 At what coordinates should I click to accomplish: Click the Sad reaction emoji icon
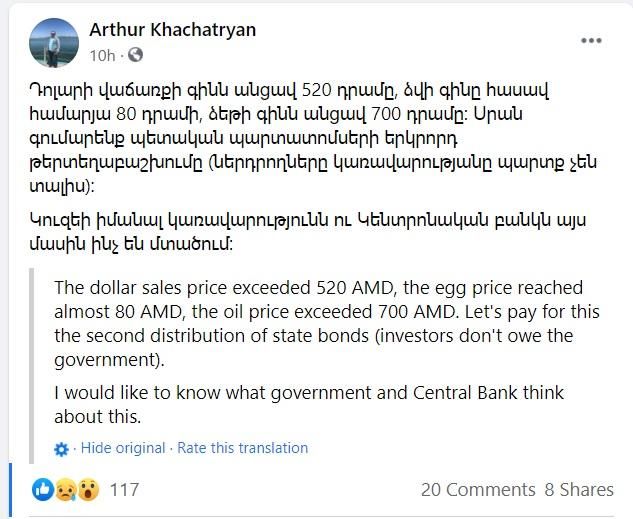(x=65, y=489)
